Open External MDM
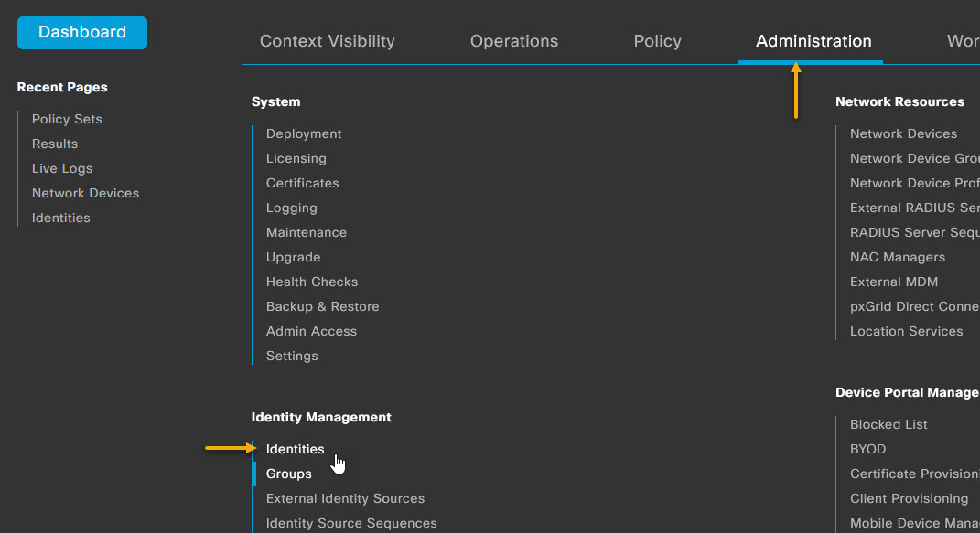 pos(894,282)
